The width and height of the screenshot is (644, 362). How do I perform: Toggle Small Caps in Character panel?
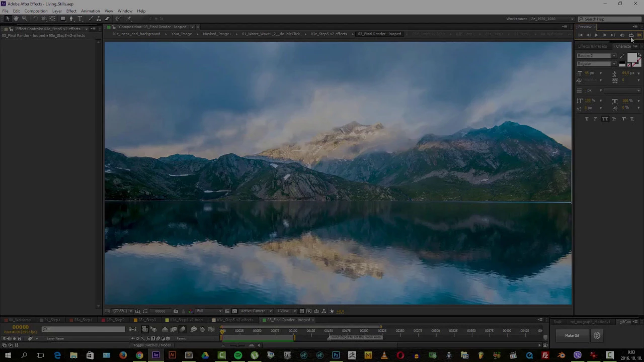coord(614,119)
